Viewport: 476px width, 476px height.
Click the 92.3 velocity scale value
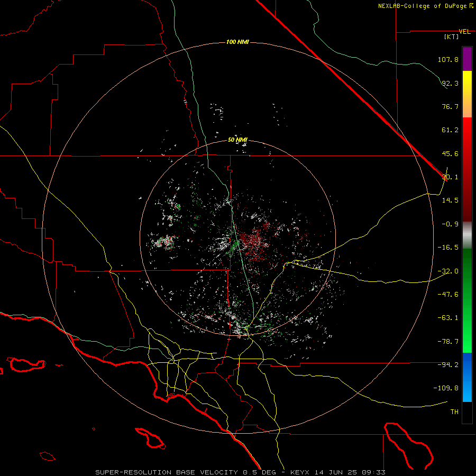coord(450,83)
